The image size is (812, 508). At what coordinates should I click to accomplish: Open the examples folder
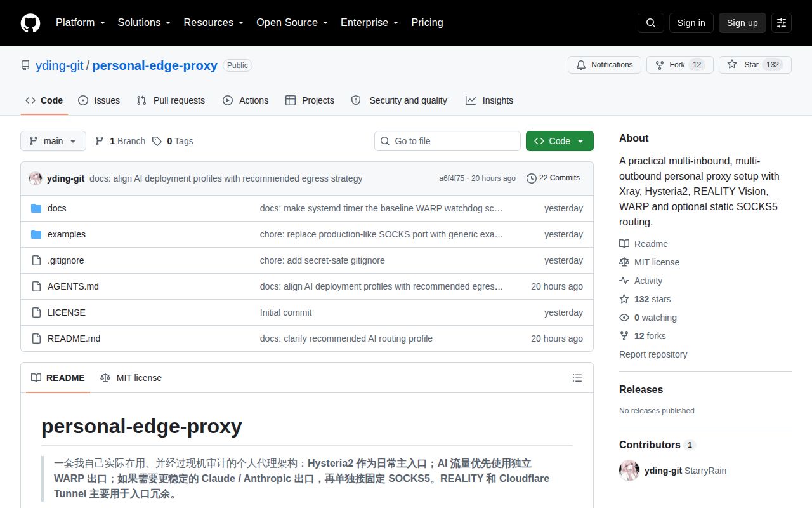tap(67, 234)
